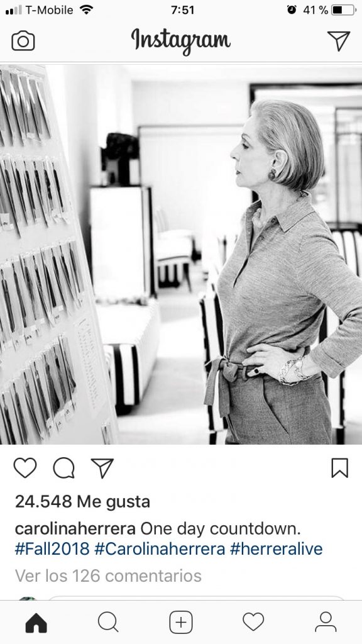Open the carolinaherrera username in the caption
Image resolution: width=362 pixels, height=644 pixels.
pos(75,529)
